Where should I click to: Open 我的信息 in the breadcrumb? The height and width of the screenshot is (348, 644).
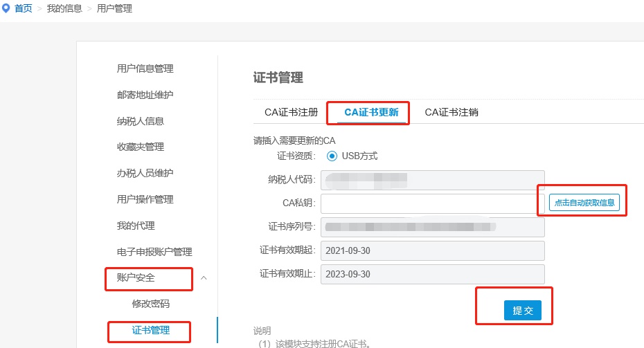64,8
